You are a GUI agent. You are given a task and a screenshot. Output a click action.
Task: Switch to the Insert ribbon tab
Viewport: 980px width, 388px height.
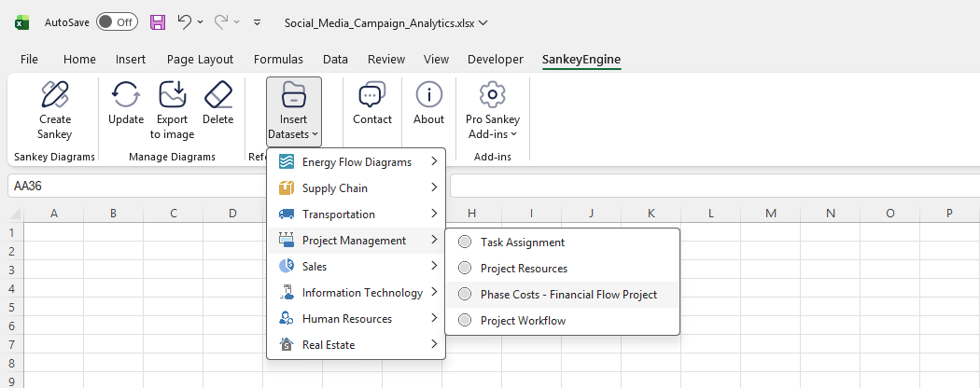coord(131,60)
